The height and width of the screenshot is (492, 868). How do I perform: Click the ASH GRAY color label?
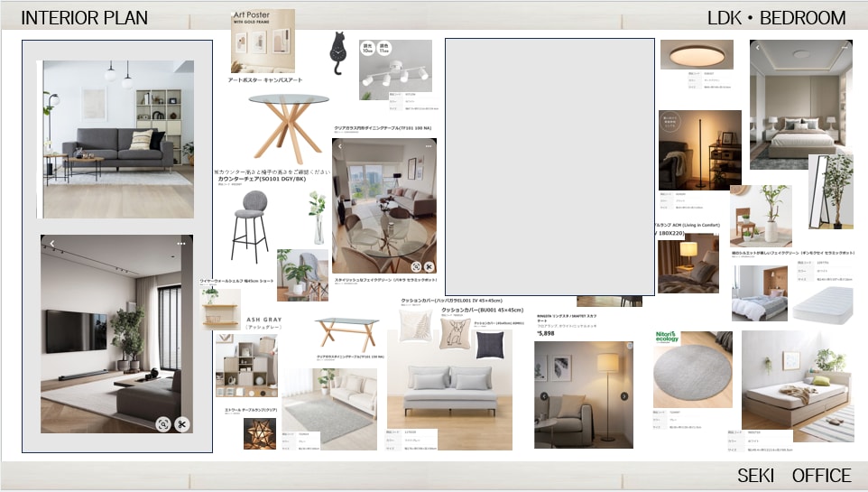pyautogui.click(x=264, y=320)
